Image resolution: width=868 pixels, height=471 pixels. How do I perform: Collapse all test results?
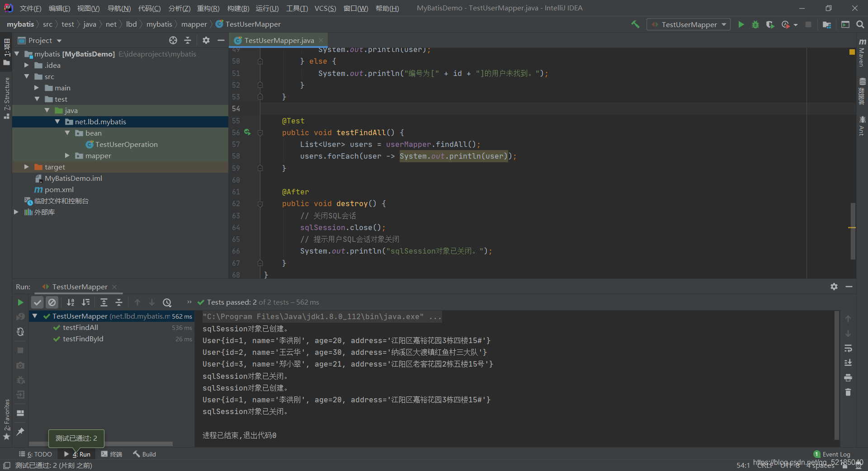[119, 302]
